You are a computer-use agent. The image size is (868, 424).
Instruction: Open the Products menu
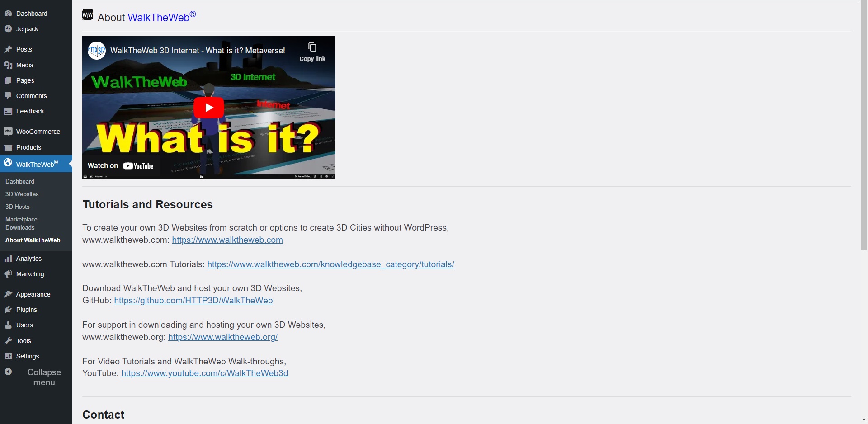[x=28, y=147]
